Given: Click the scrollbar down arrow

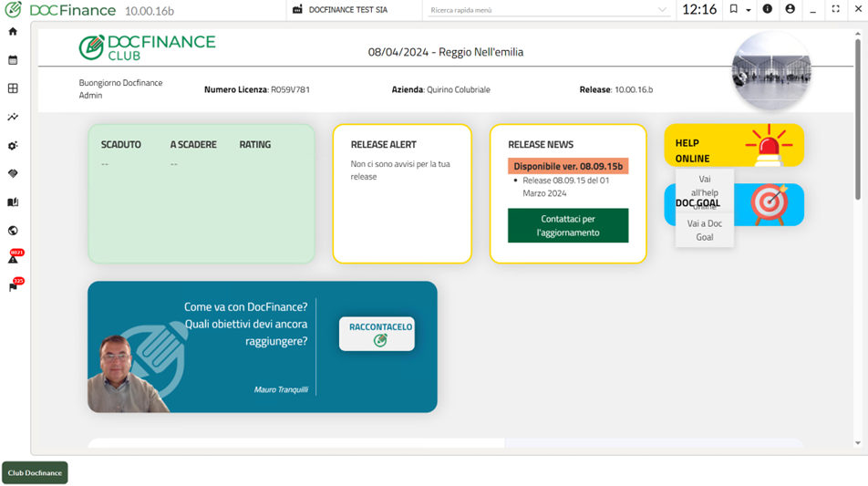Looking at the screenshot, I should (x=857, y=443).
